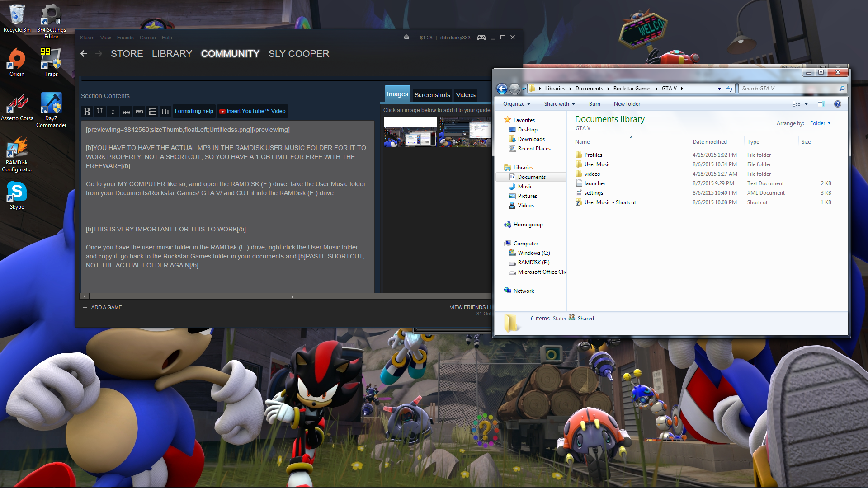Expand the Share with dropdown
This screenshot has width=868, height=488.
559,104
